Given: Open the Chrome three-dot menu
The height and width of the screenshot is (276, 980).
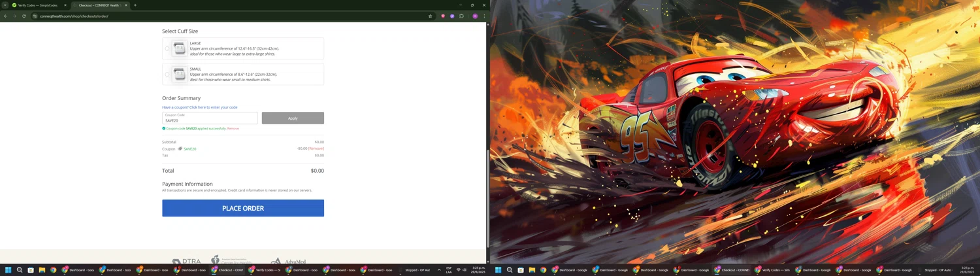Looking at the screenshot, I should (484, 16).
